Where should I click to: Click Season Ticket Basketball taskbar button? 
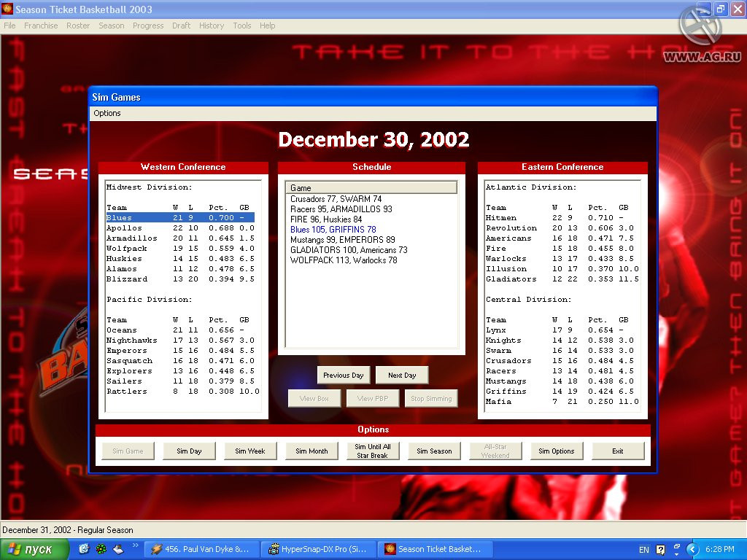point(435,550)
